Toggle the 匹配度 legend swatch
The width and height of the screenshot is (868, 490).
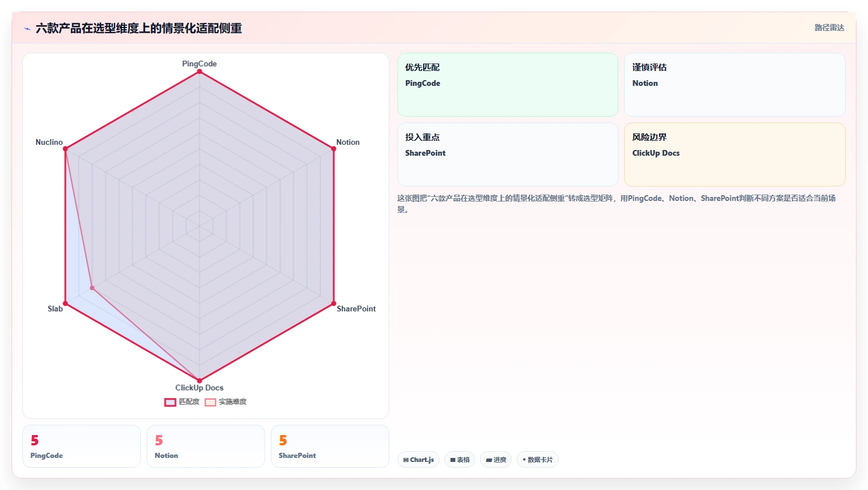pyautogui.click(x=170, y=402)
